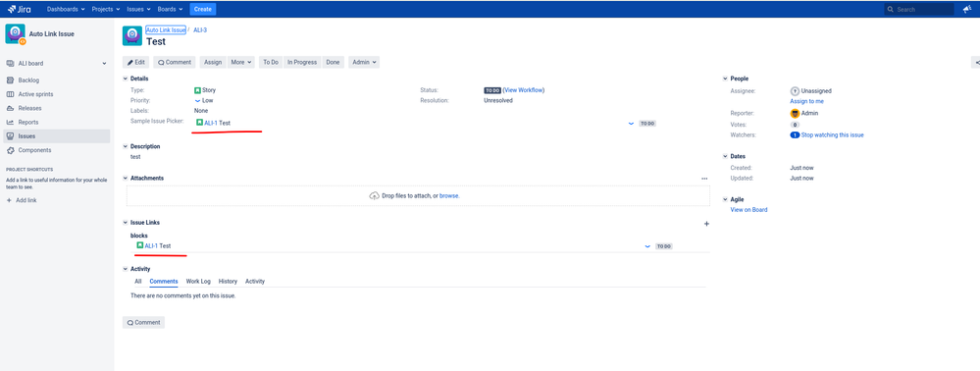Click the Unassigned assignee avatar icon
The height and width of the screenshot is (371, 980).
coord(795,90)
